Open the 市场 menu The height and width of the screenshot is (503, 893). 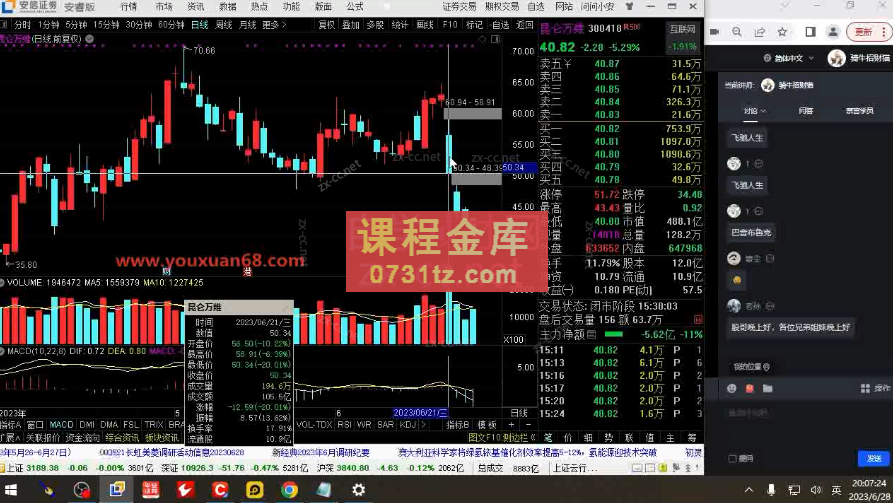tap(163, 6)
